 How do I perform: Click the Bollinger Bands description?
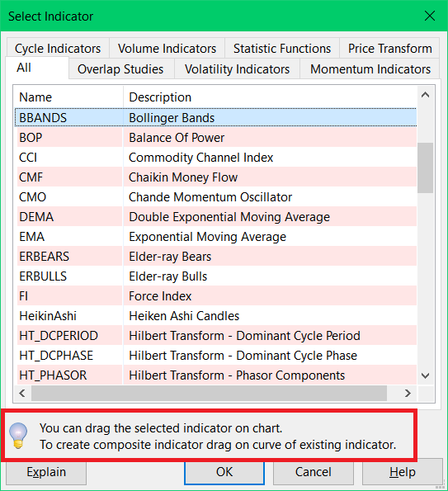[172, 118]
